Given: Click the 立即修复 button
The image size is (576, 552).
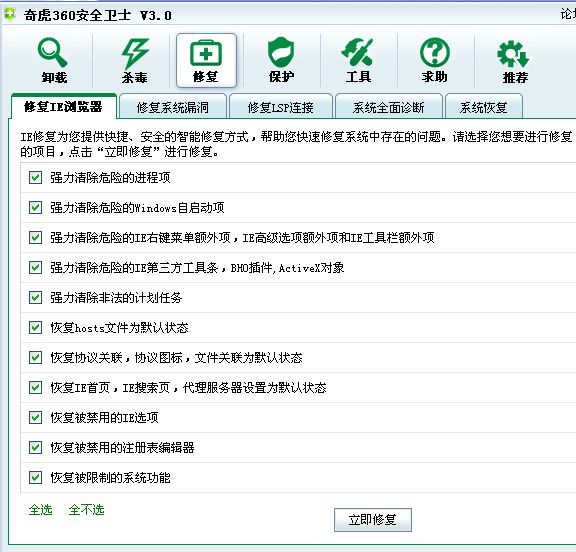Looking at the screenshot, I should [x=372, y=520].
